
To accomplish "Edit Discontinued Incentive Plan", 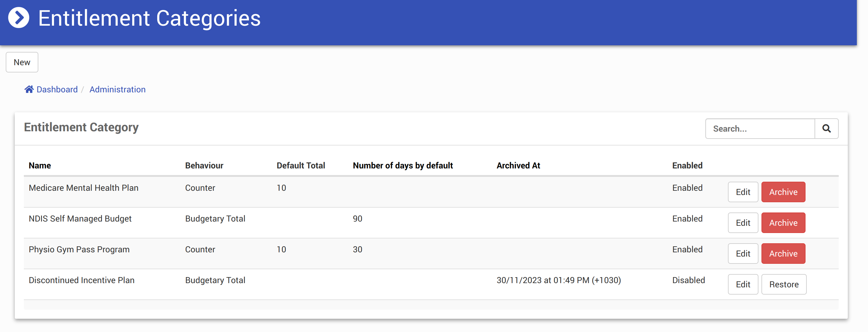I will point(743,285).
